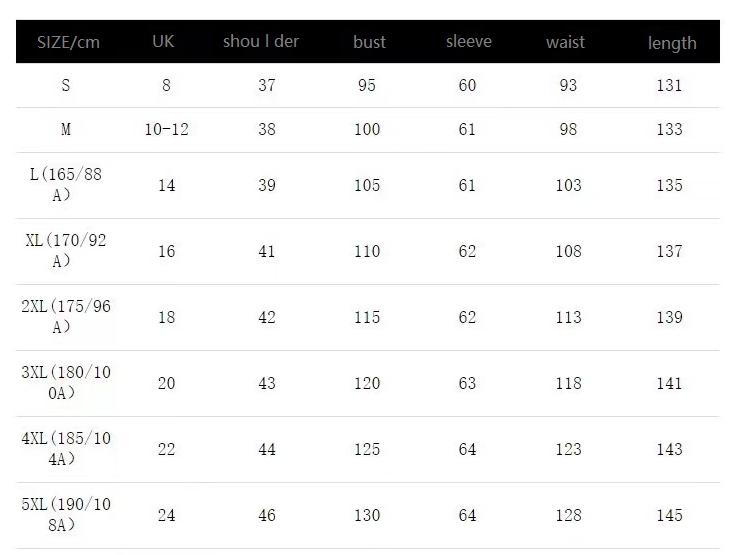This screenshot has height=555, width=729.
Task: Click the 4XL(185/104A) size label
Action: click(66, 449)
